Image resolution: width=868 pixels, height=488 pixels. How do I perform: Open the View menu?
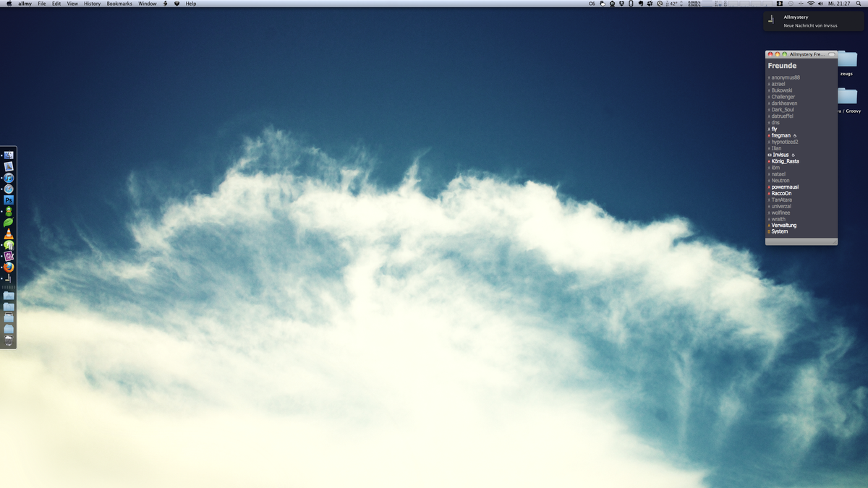(x=72, y=4)
